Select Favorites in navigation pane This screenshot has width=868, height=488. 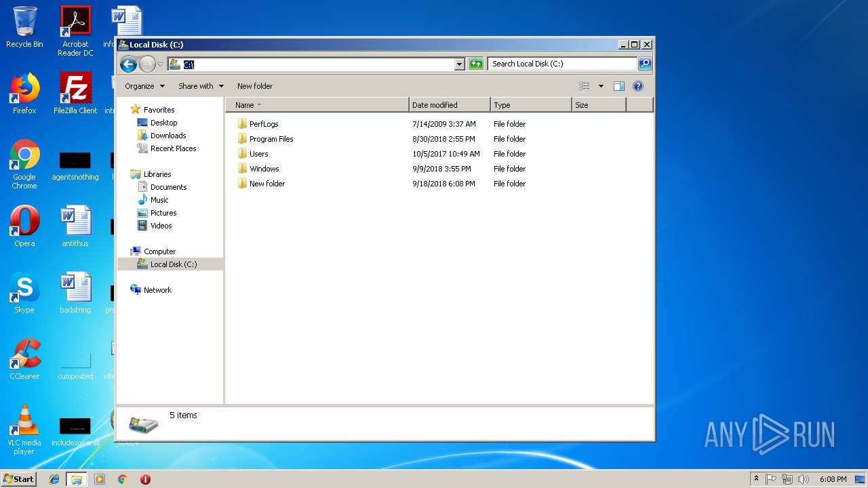pyautogui.click(x=153, y=110)
